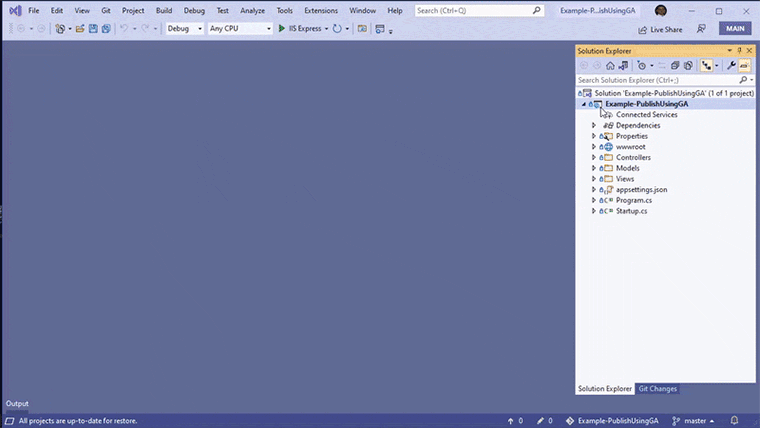Click the Collapse All icon in Solution Explorer
Viewport: 760px width, 428px height.
pos(675,65)
